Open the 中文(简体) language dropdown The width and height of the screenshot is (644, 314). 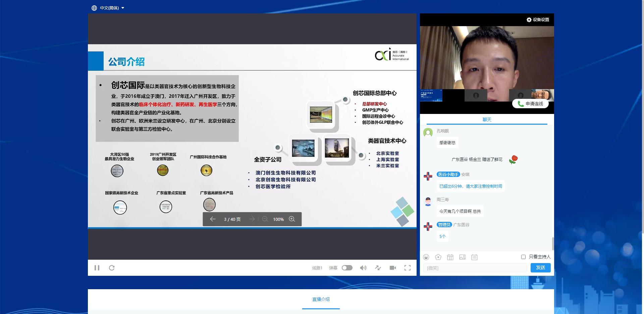(x=108, y=8)
